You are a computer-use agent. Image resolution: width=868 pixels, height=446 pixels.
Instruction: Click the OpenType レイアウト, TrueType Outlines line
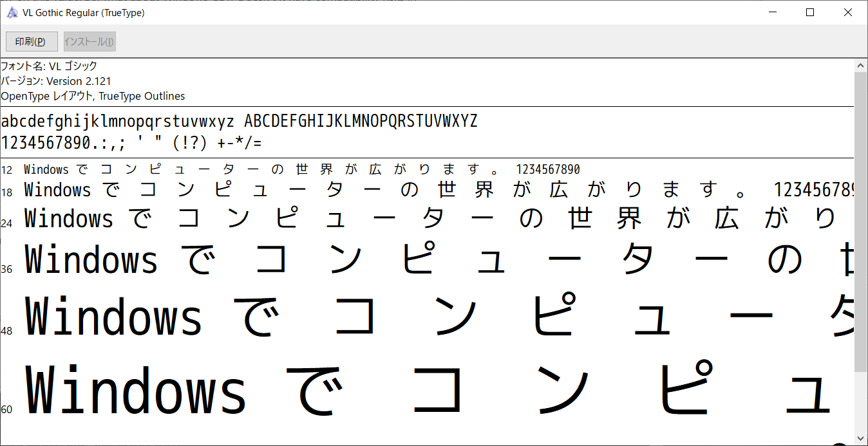(92, 96)
